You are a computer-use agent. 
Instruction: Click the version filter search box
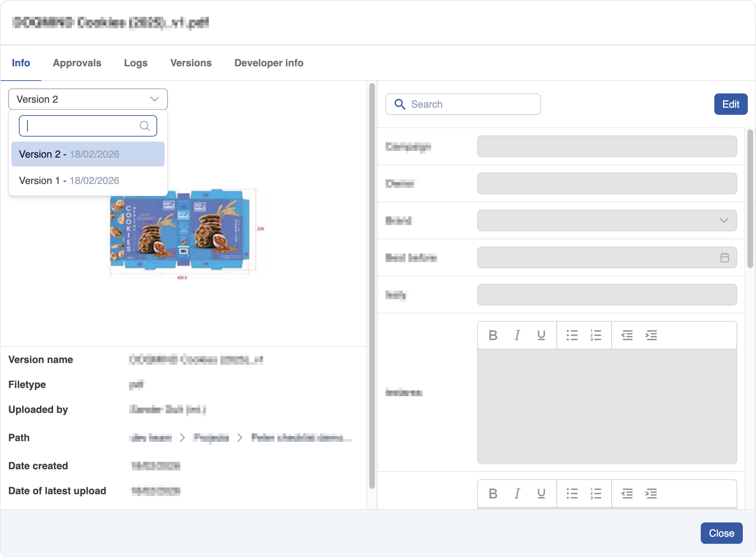pos(88,126)
